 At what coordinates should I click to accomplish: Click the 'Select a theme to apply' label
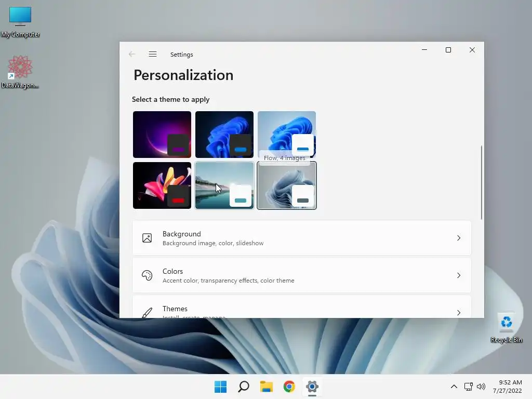tap(170, 99)
